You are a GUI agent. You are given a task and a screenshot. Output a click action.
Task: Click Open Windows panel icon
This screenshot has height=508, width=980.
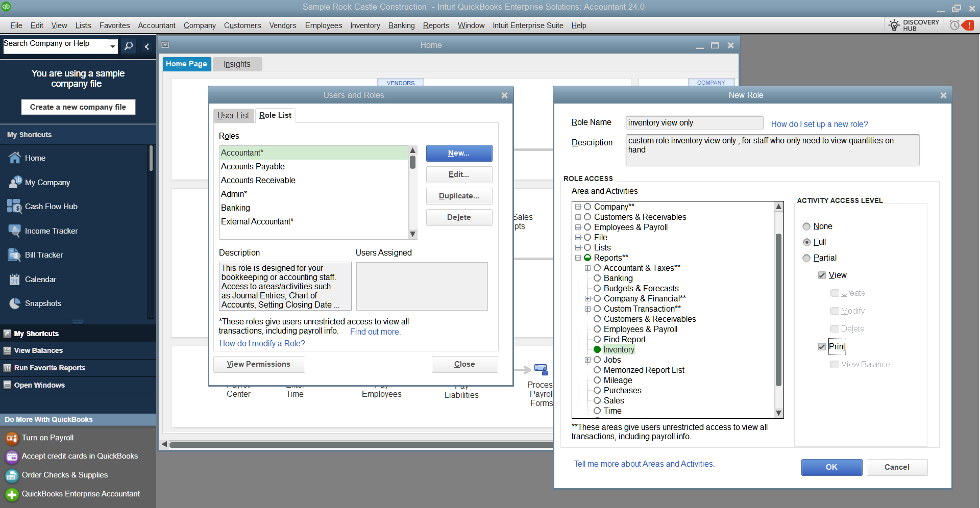pos(7,385)
